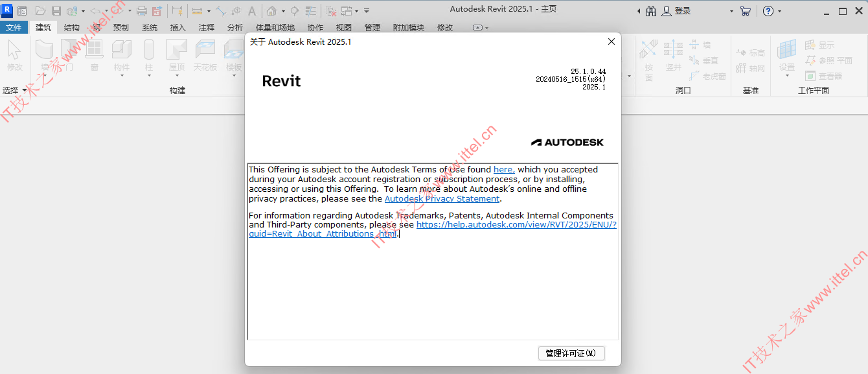This screenshot has height=374, width=868.
Task: Select the Aligned Dimension diagonal line icon
Action: pos(221,11)
